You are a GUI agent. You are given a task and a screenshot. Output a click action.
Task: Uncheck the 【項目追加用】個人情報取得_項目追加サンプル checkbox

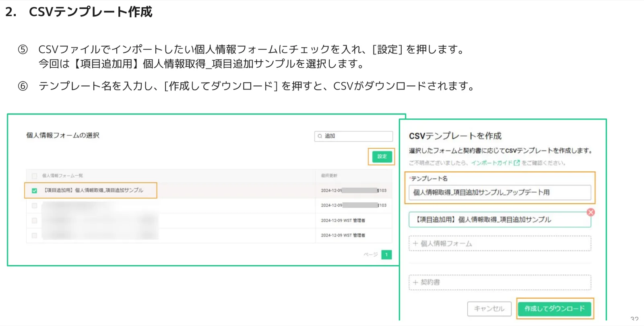[x=35, y=191]
